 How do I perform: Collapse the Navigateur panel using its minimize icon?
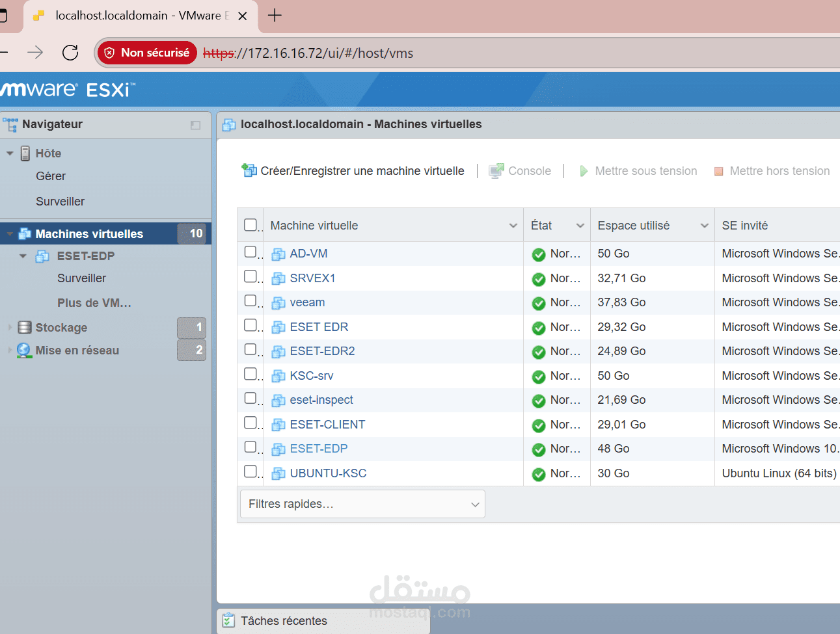pos(195,125)
